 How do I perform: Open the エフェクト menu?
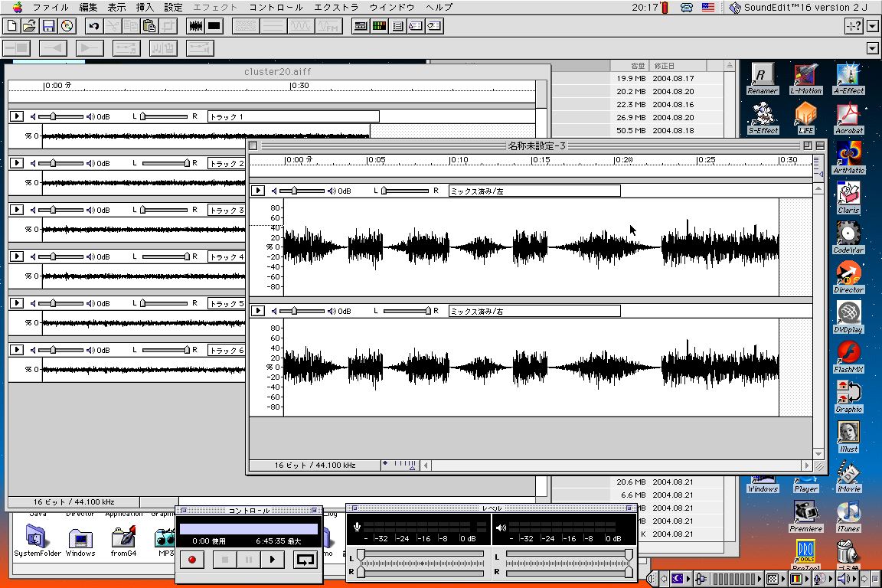(x=215, y=7)
